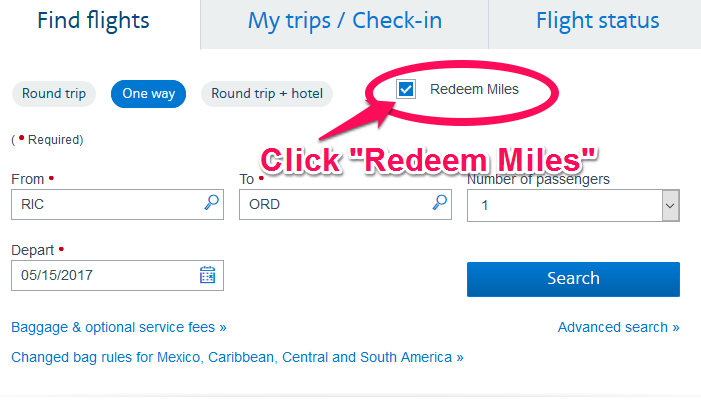The width and height of the screenshot is (701, 417).
Task: Expand the Number of passengers dropdown arrow
Action: (x=670, y=206)
